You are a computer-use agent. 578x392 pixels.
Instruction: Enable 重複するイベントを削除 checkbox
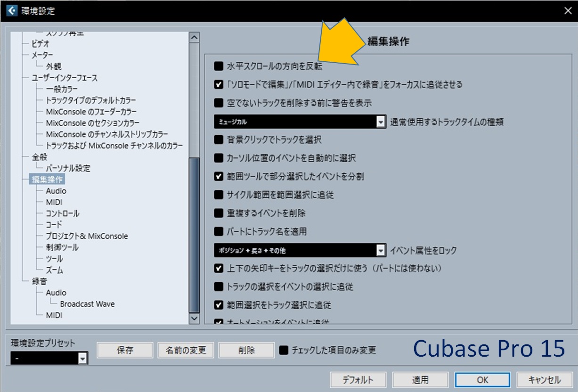(x=219, y=213)
